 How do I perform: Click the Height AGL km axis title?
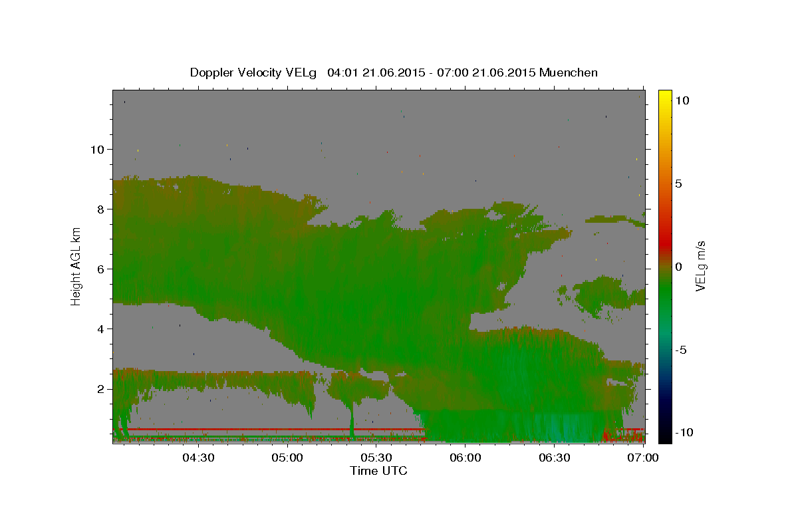76,266
